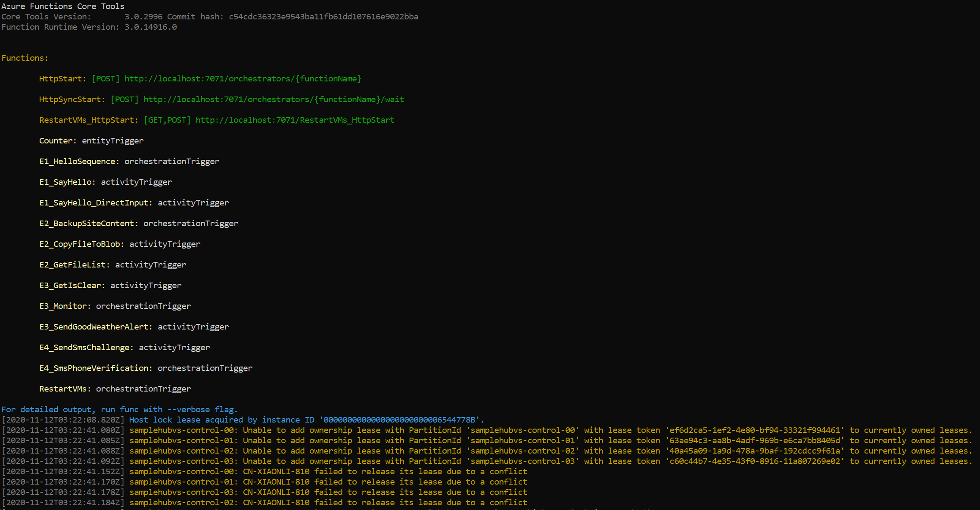The height and width of the screenshot is (510, 980).
Task: Click the Host lock lease instance ID
Action: point(401,420)
